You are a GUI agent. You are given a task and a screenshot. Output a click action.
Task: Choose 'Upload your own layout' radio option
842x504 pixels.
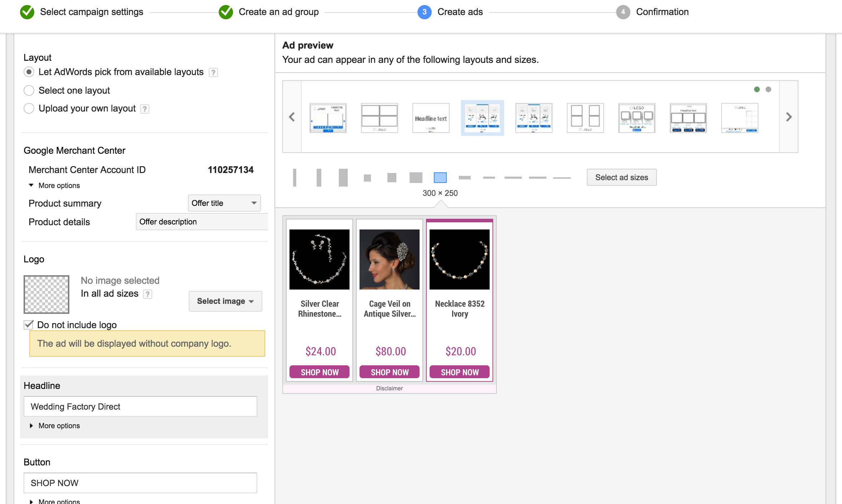29,108
